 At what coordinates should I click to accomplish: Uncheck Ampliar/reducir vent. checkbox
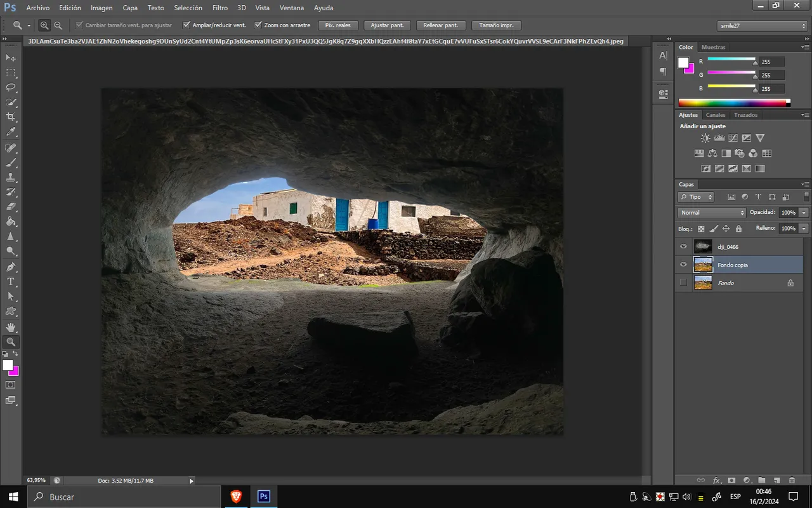click(187, 25)
